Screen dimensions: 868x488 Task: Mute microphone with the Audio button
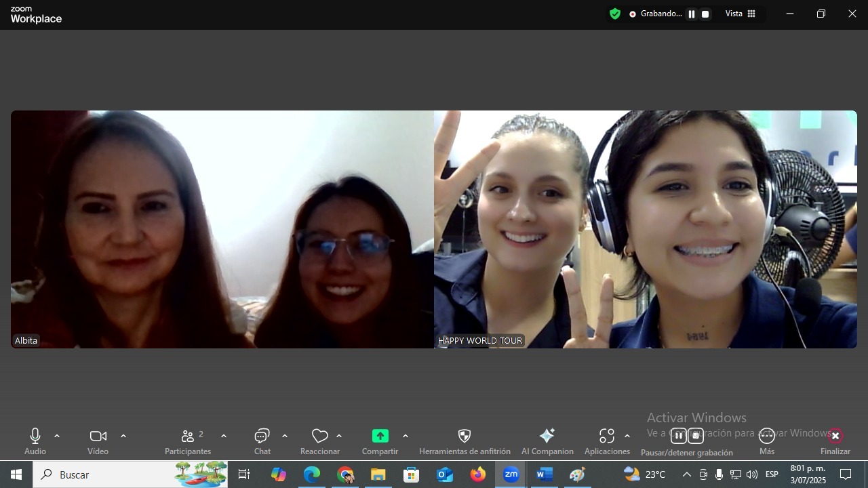[x=35, y=436]
